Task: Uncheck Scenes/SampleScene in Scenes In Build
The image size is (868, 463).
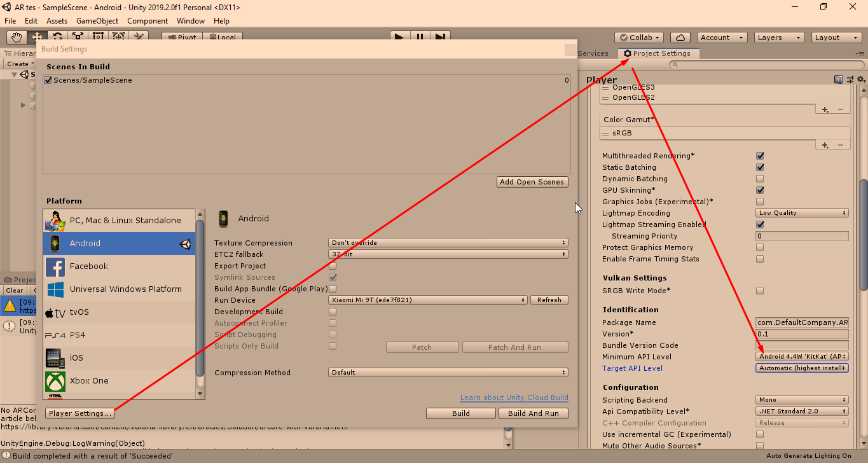Action: click(48, 80)
